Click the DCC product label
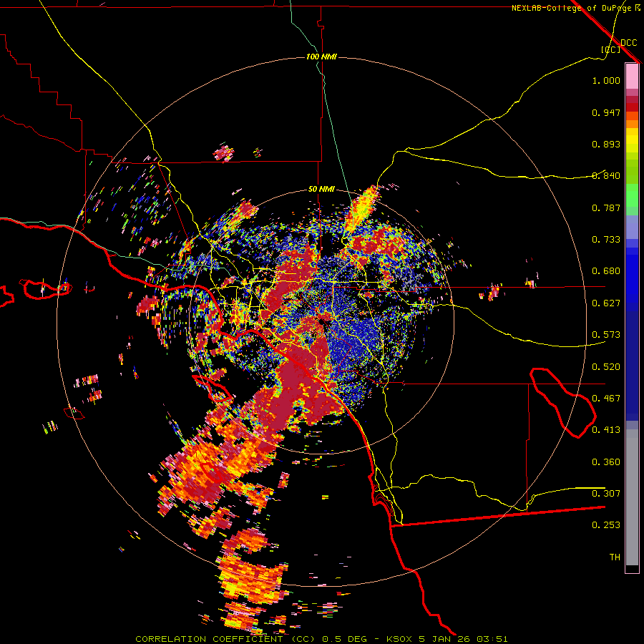Screen dimensions: 644x644 point(628,43)
